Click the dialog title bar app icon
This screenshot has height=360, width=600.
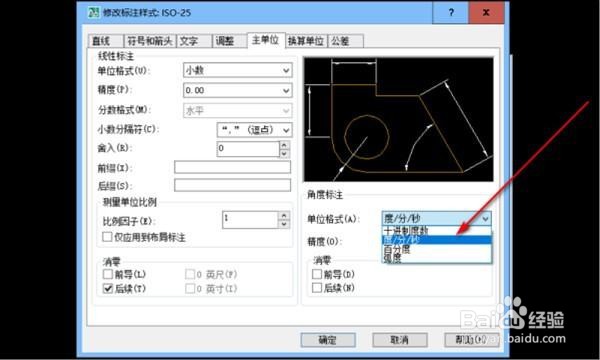(93, 13)
